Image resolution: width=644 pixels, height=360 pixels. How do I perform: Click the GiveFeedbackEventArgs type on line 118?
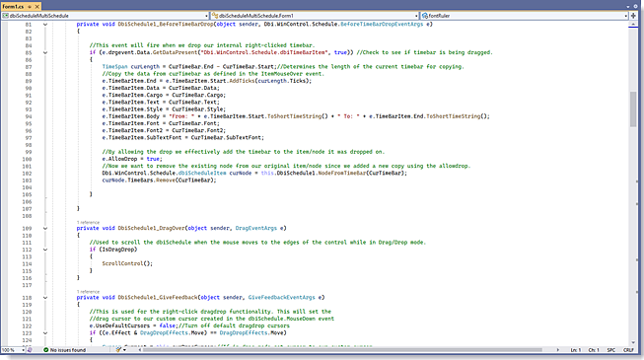(x=281, y=298)
